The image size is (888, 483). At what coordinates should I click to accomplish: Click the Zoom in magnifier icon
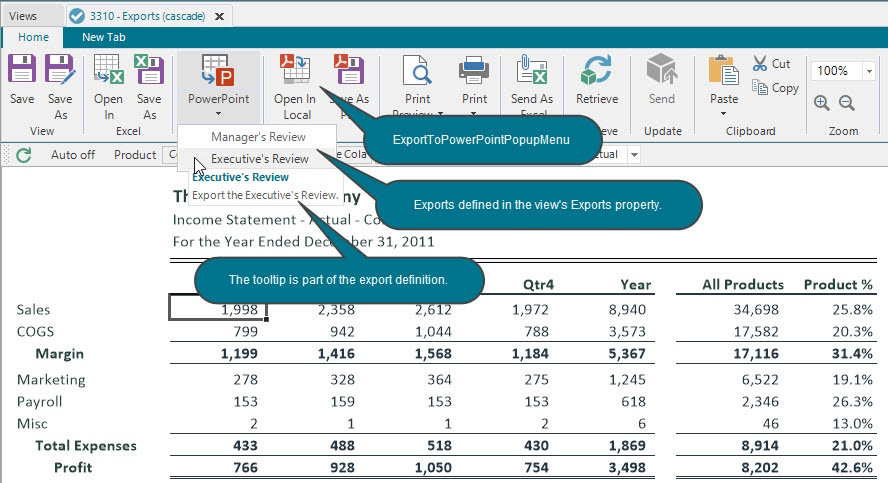(822, 103)
